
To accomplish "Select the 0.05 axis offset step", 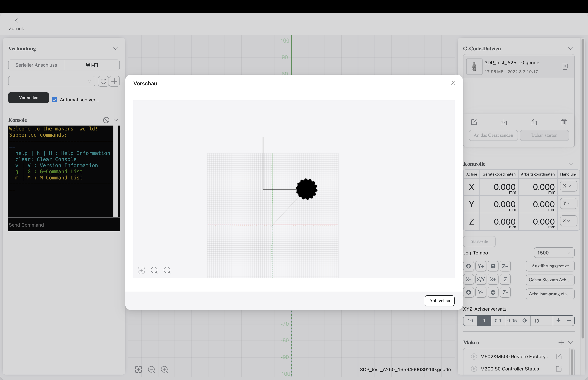I will [x=512, y=320].
